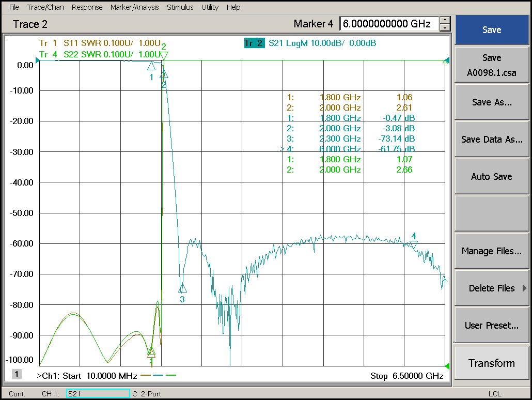The width and height of the screenshot is (532, 400).
Task: Select marker 3 triangle near -73 dB
Action: point(182,289)
